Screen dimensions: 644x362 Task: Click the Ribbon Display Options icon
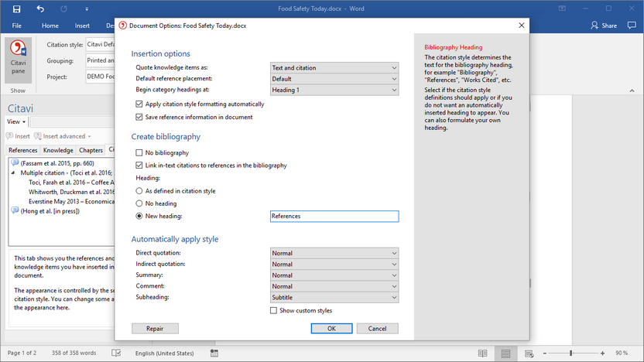(562, 9)
